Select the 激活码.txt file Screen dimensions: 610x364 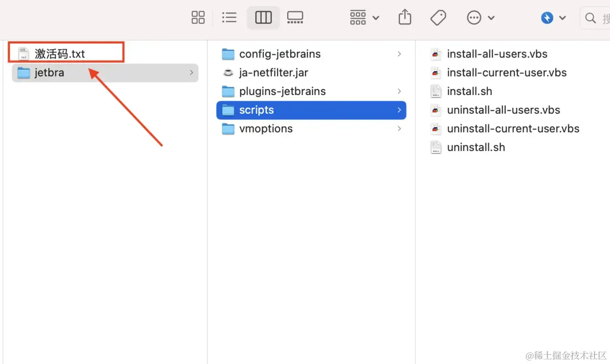[59, 54]
